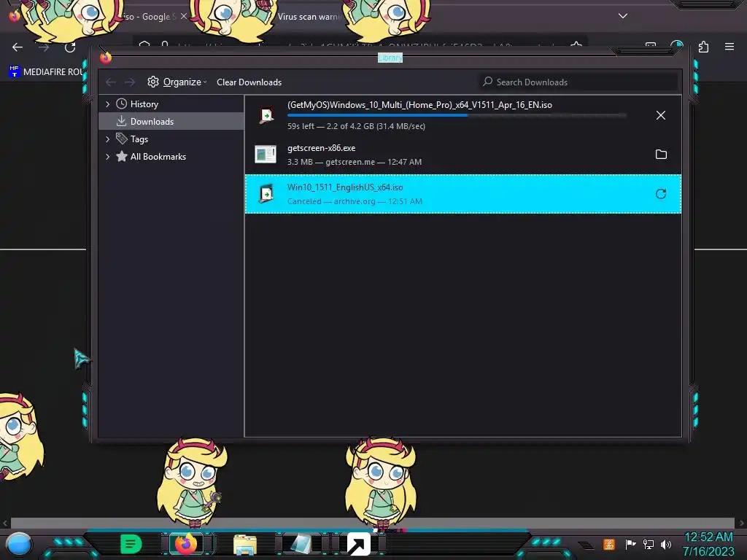Focus the Search Downloads field
Viewport: 747px width, 560px height.
point(578,82)
